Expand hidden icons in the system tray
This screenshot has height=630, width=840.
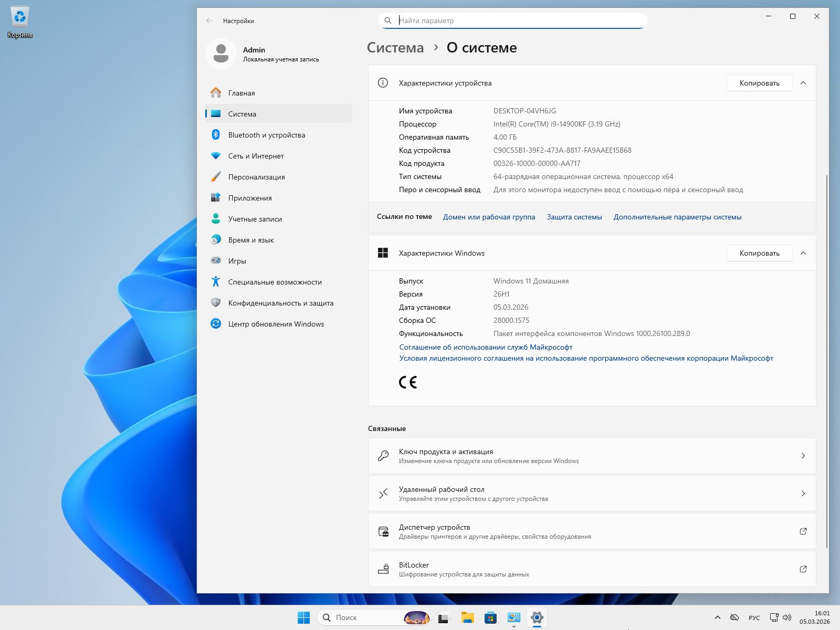click(x=718, y=617)
